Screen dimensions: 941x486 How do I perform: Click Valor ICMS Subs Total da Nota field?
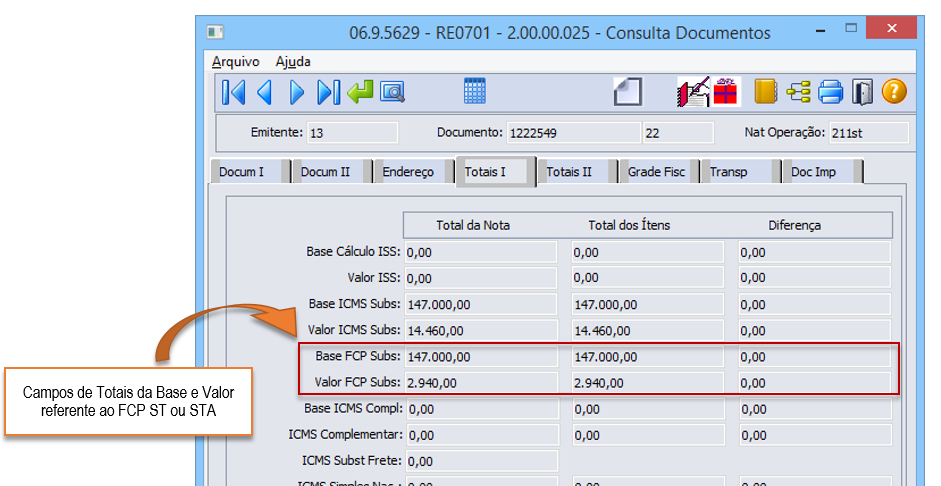coord(481,330)
